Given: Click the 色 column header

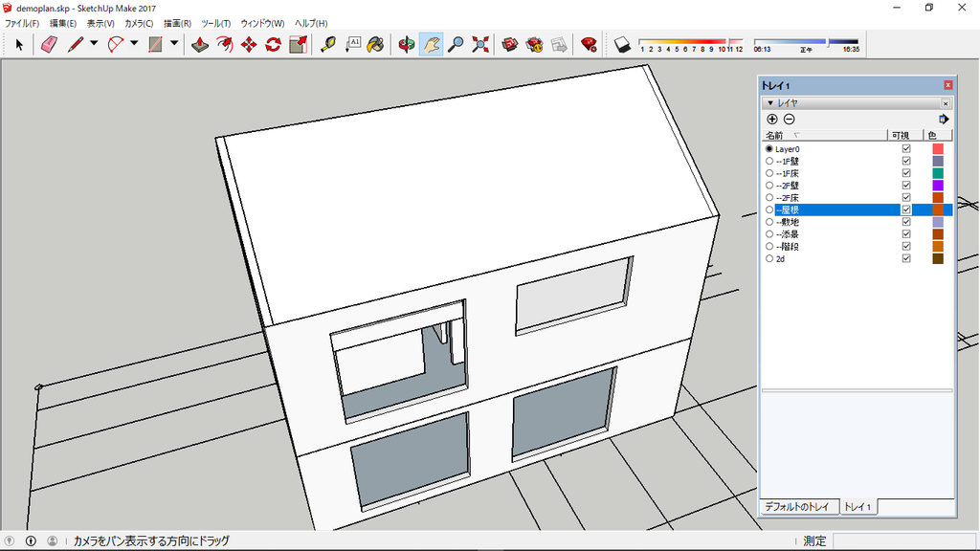Looking at the screenshot, I should pyautogui.click(x=938, y=136).
